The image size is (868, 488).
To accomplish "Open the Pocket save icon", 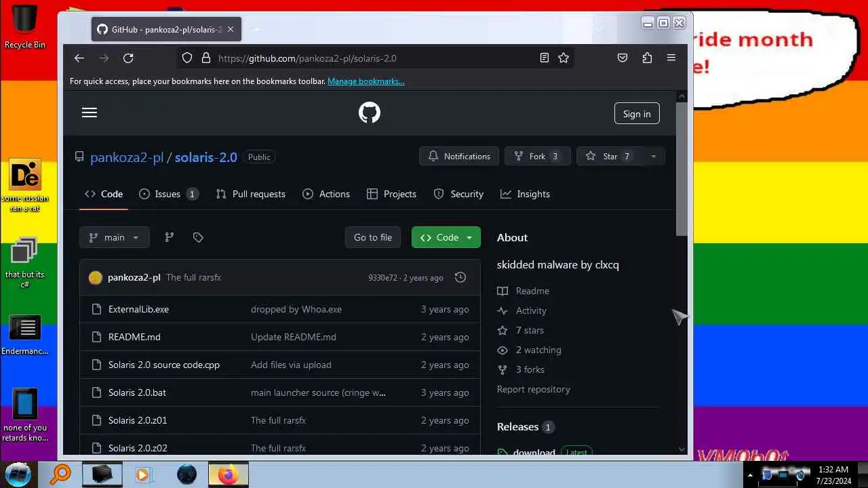I will pyautogui.click(x=623, y=58).
